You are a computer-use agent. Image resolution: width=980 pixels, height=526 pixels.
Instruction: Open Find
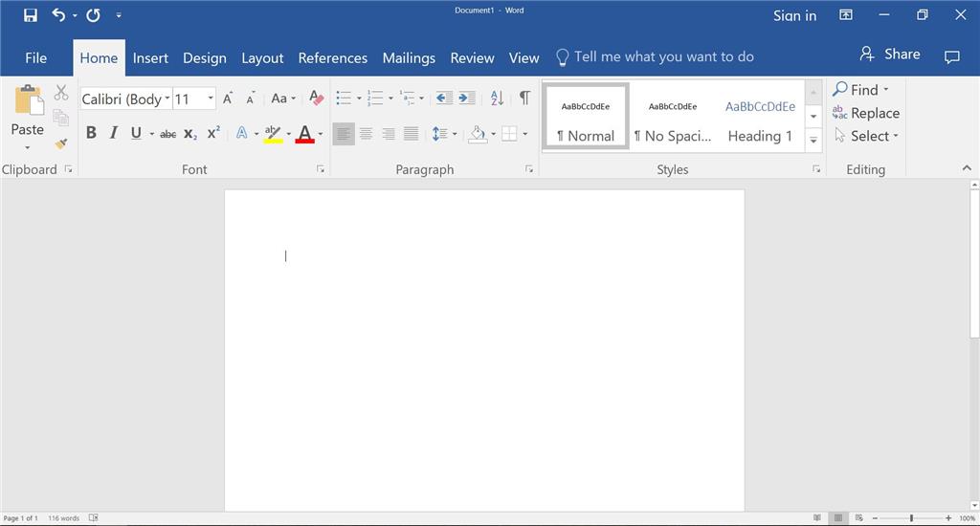pos(860,90)
